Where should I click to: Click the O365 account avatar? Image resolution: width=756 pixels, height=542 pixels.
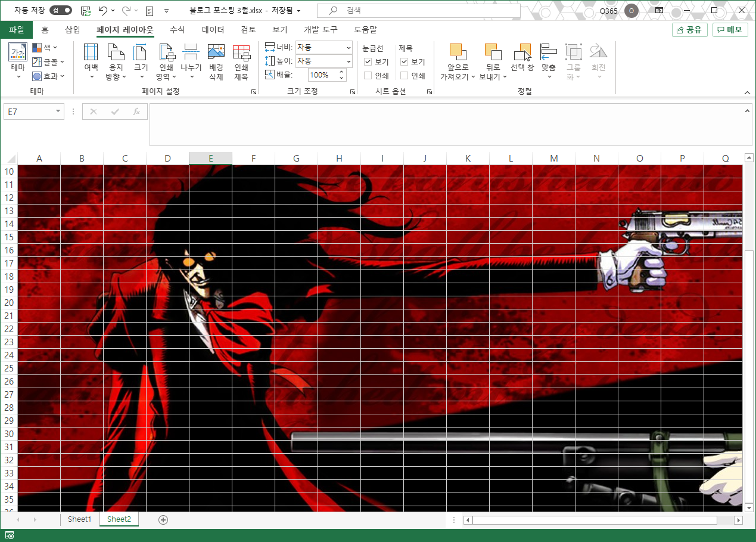pos(631,11)
